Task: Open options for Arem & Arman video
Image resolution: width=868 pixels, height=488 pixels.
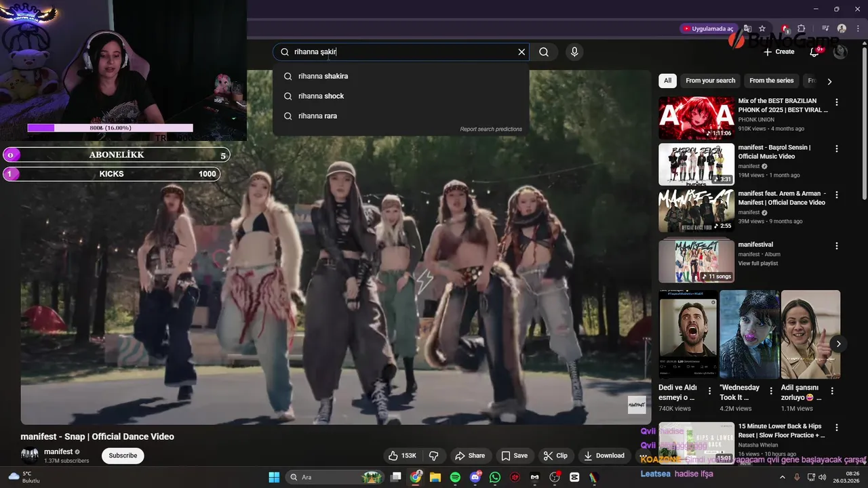Action: (x=837, y=195)
